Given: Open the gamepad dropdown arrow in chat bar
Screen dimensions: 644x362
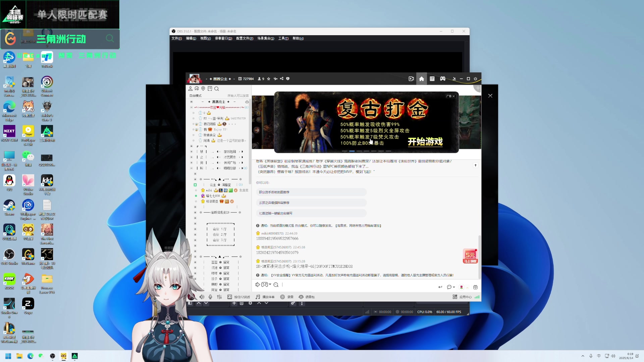Looking at the screenshot, I should 270,285.
